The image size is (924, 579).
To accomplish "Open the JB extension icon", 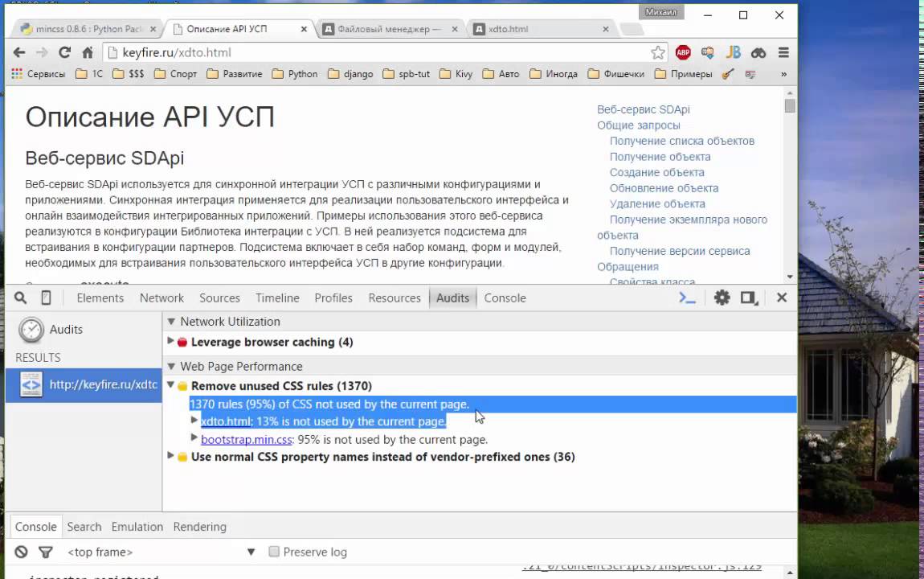I will coord(733,52).
